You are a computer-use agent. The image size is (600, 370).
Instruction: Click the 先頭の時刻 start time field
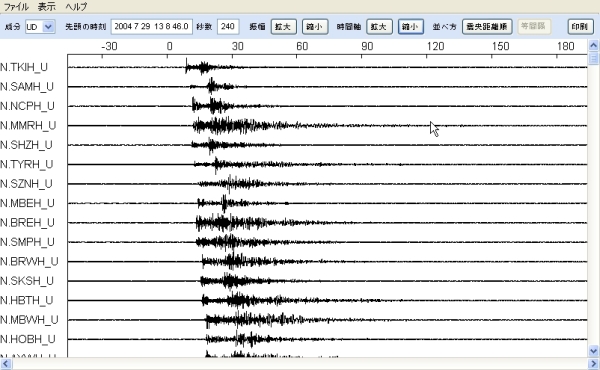click(152, 27)
